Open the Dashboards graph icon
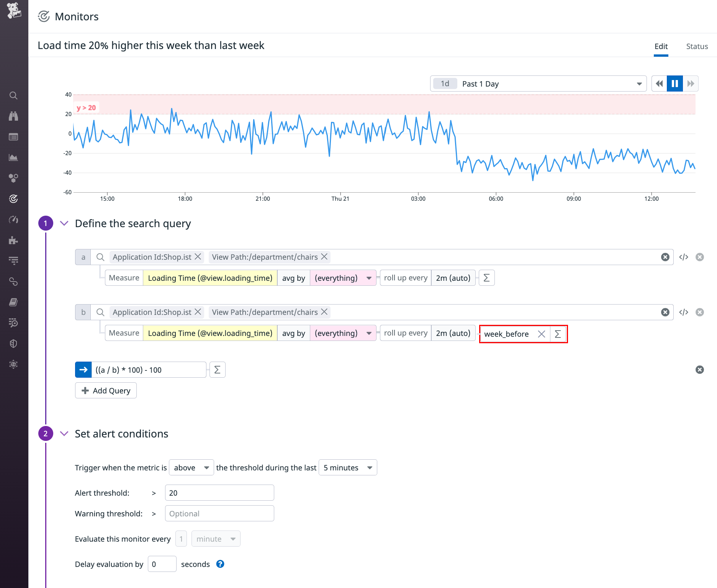 click(13, 157)
